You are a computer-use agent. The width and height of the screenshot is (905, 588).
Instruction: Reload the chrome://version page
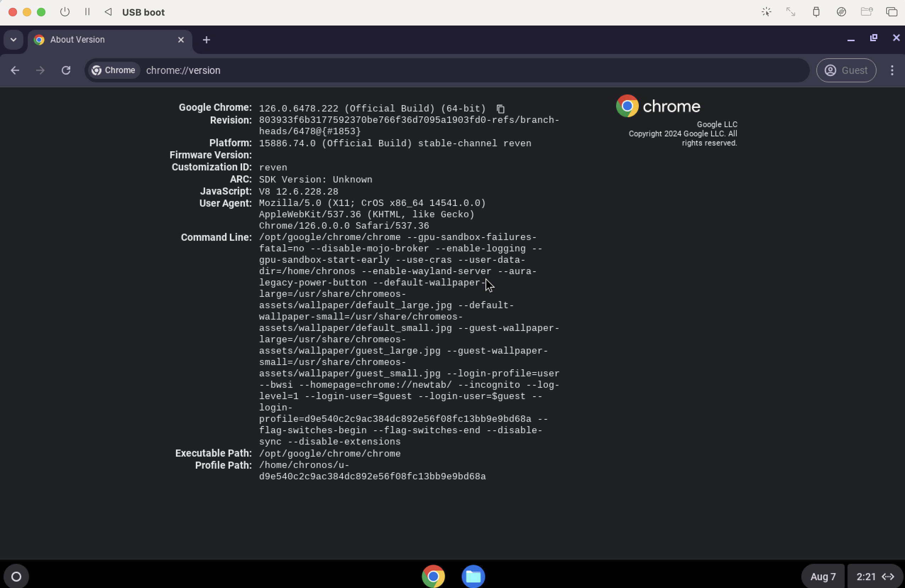[x=66, y=70]
